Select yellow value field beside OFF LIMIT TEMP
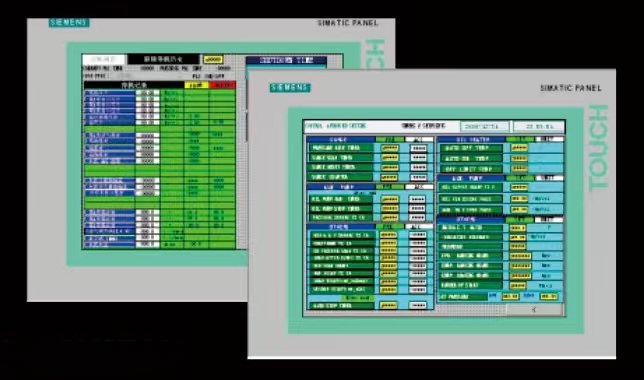The image size is (644, 380). pyautogui.click(x=519, y=169)
